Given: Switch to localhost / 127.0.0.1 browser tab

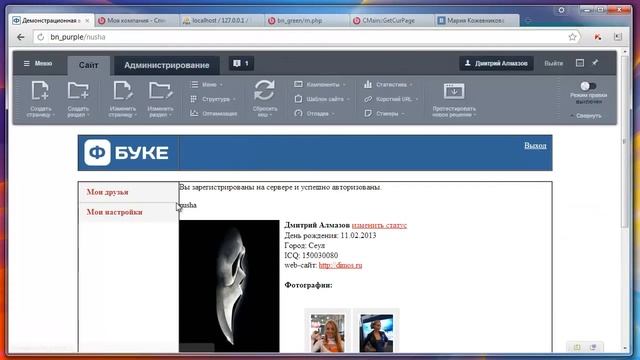Looking at the screenshot, I should click(221, 20).
